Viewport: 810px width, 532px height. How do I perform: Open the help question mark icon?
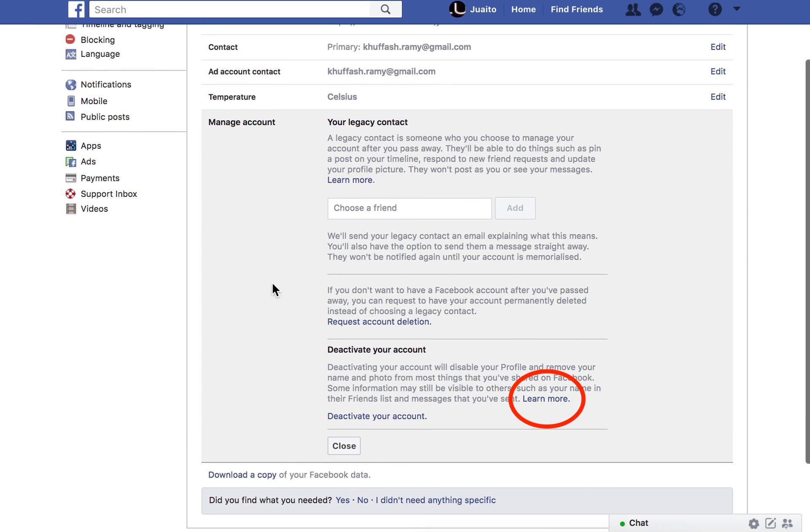pyautogui.click(x=715, y=9)
